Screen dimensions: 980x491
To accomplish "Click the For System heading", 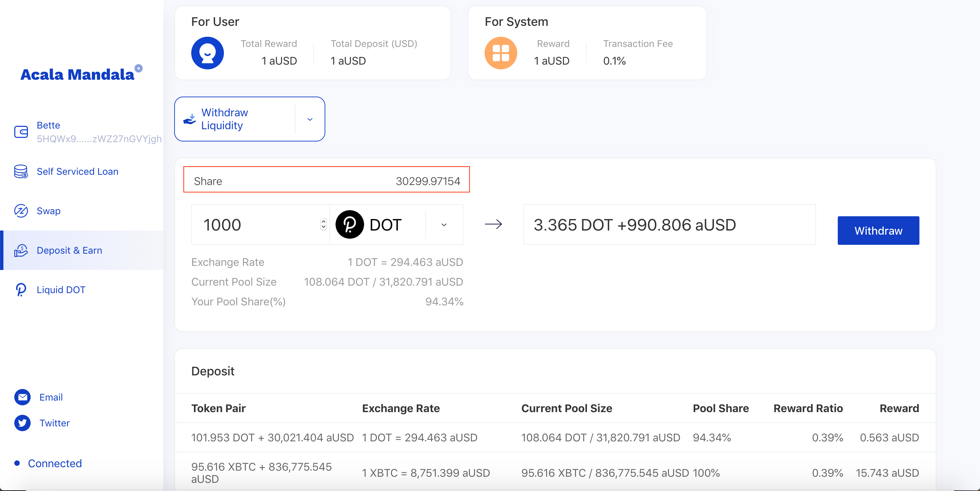I will tap(516, 22).
